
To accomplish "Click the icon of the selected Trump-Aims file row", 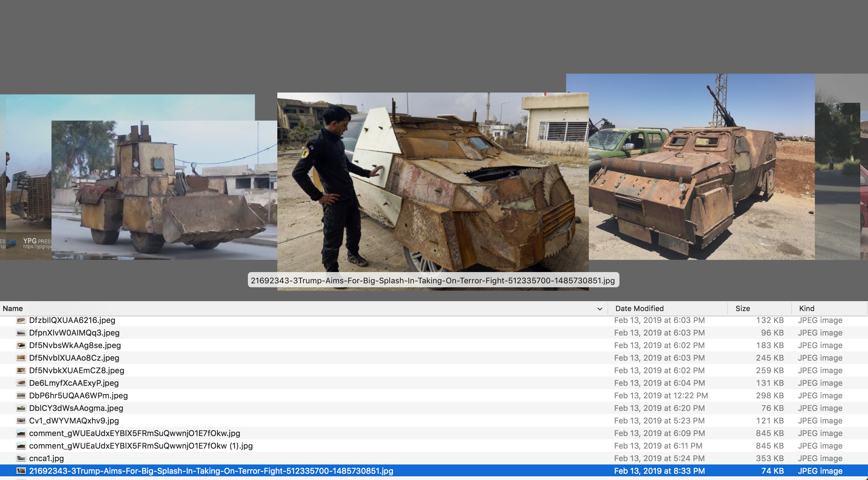I will 21,471.
